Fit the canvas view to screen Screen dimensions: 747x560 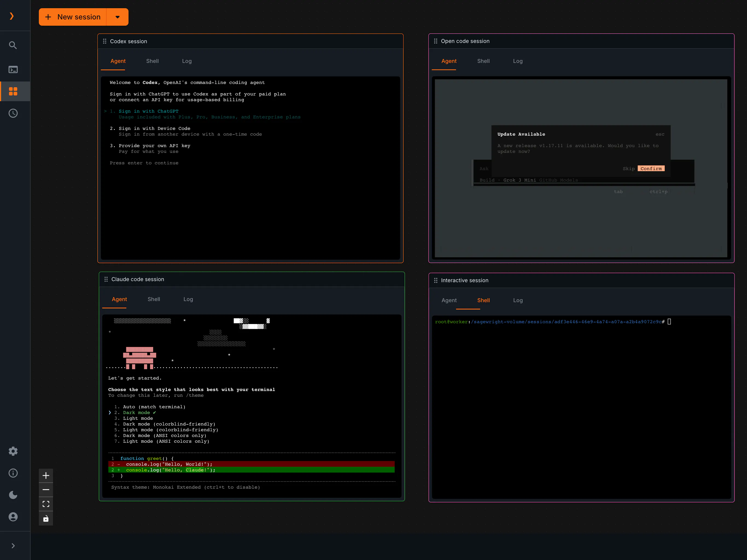pyautogui.click(x=46, y=504)
